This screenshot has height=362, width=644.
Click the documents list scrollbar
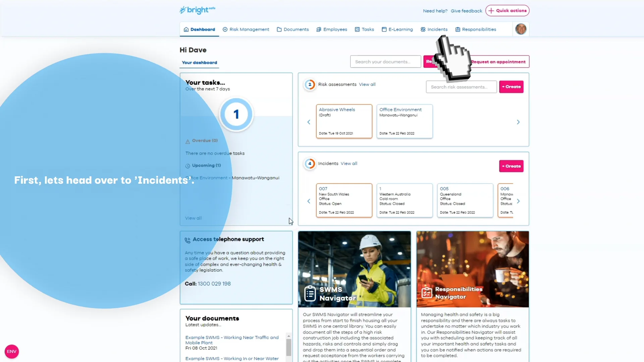(288, 347)
